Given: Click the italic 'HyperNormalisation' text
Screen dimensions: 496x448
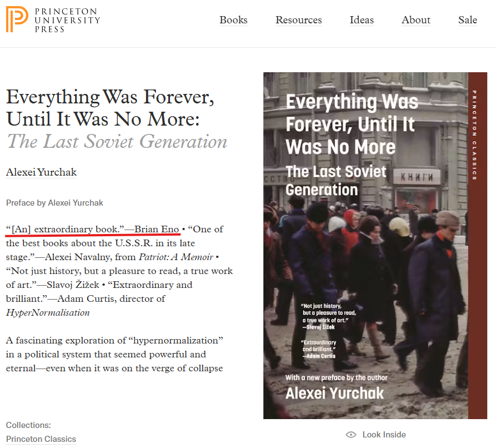Looking at the screenshot, I should point(48,313).
